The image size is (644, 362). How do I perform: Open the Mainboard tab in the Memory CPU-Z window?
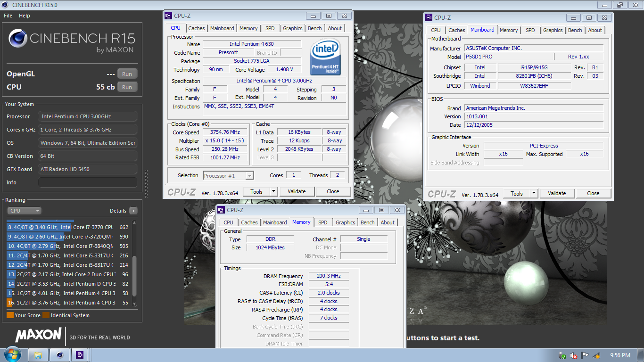click(275, 222)
